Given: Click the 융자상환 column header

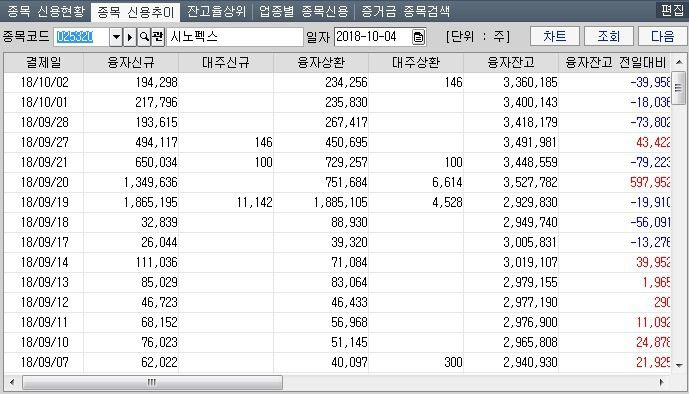Looking at the screenshot, I should pos(321,62).
